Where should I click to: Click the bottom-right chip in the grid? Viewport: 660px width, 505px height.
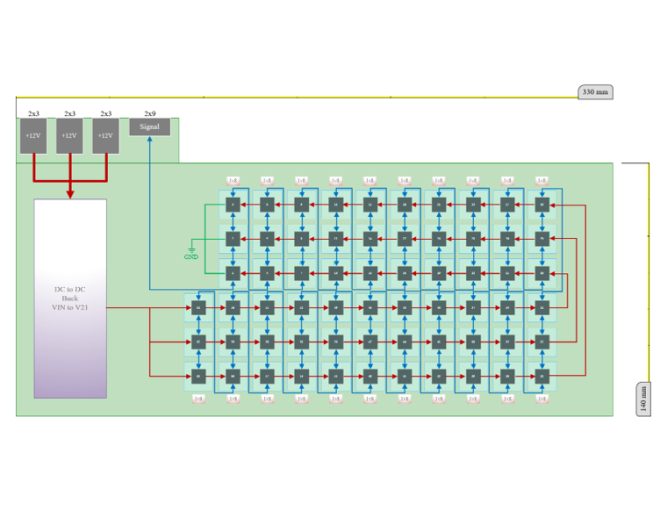(x=542, y=376)
